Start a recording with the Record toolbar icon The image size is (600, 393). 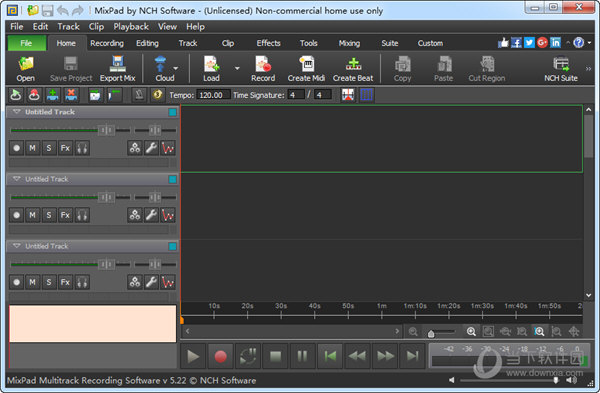[x=263, y=69]
